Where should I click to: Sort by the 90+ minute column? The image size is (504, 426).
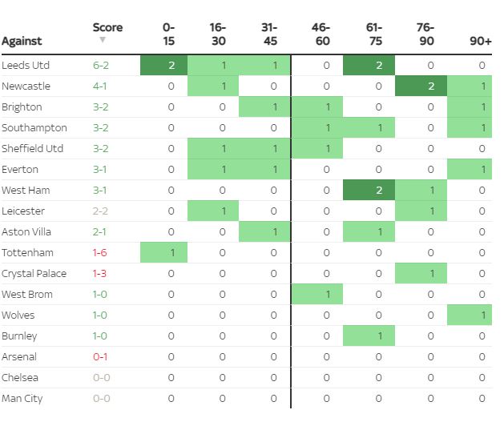point(482,41)
